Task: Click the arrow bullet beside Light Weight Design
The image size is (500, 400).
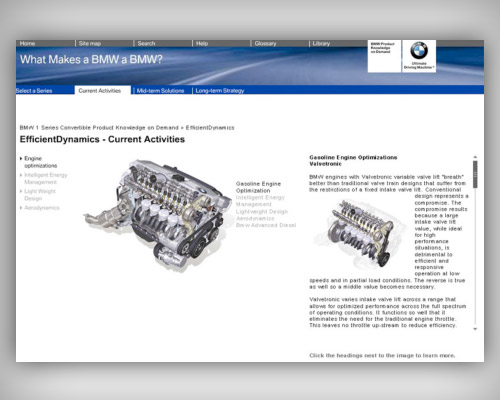Action: pos(21,191)
